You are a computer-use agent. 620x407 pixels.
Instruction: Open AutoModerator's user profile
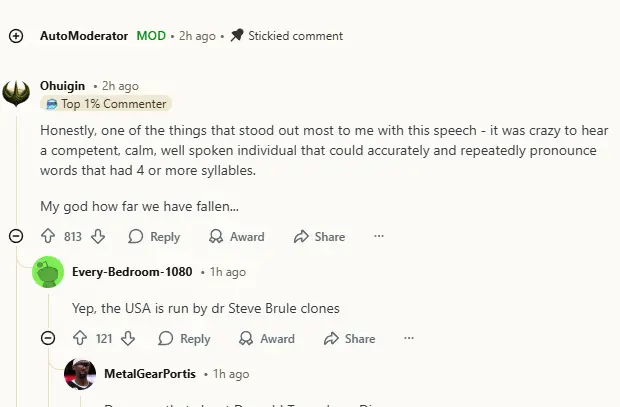(x=84, y=36)
